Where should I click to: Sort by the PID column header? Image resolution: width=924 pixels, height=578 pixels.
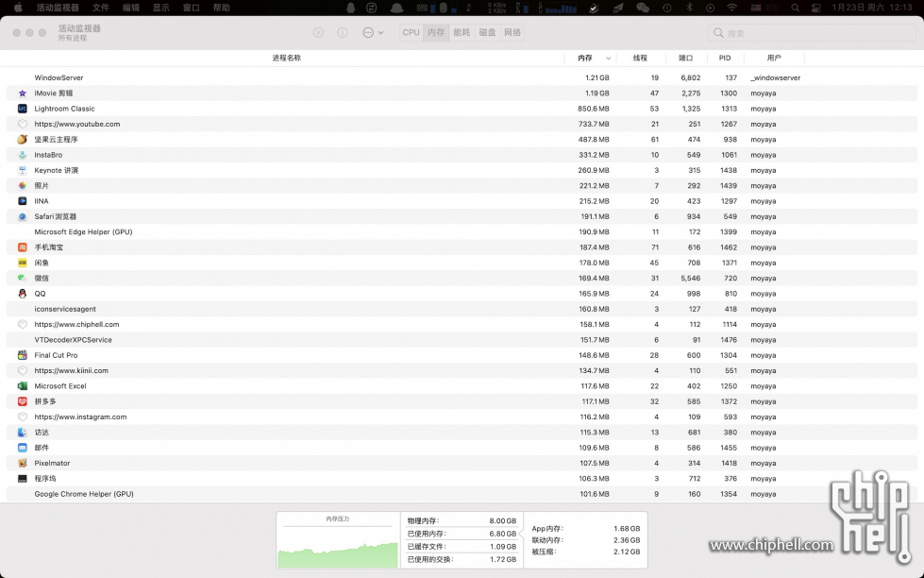pyautogui.click(x=725, y=58)
